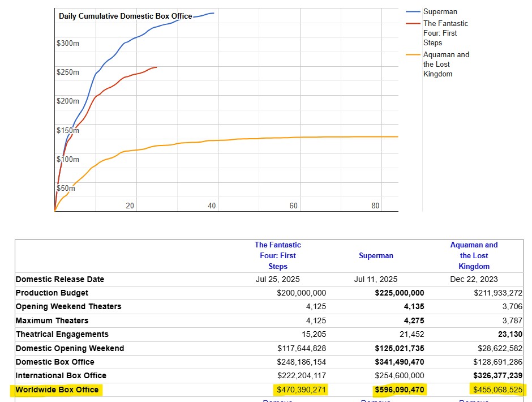
Task: Open the Superman link in the table header
Action: click(376, 256)
